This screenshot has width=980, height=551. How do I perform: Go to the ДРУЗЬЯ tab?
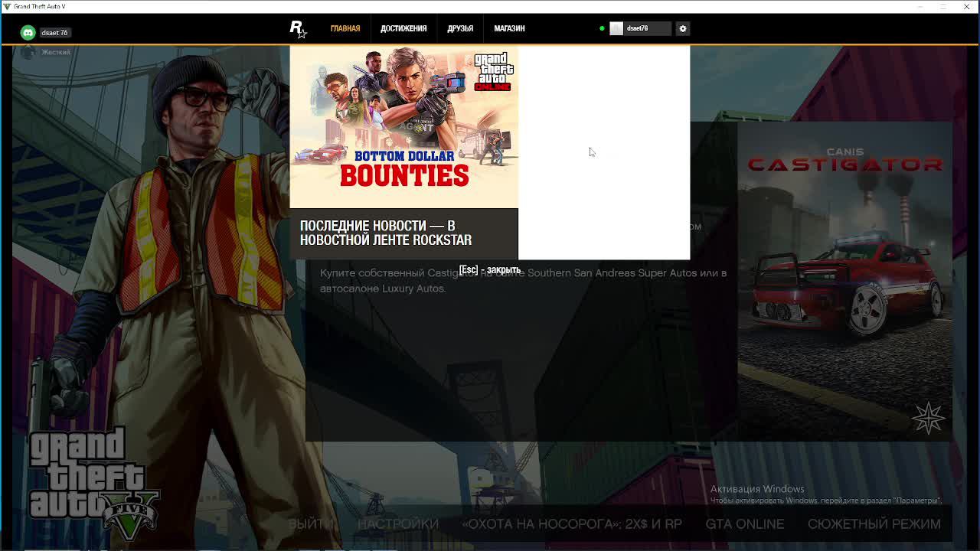460,28
